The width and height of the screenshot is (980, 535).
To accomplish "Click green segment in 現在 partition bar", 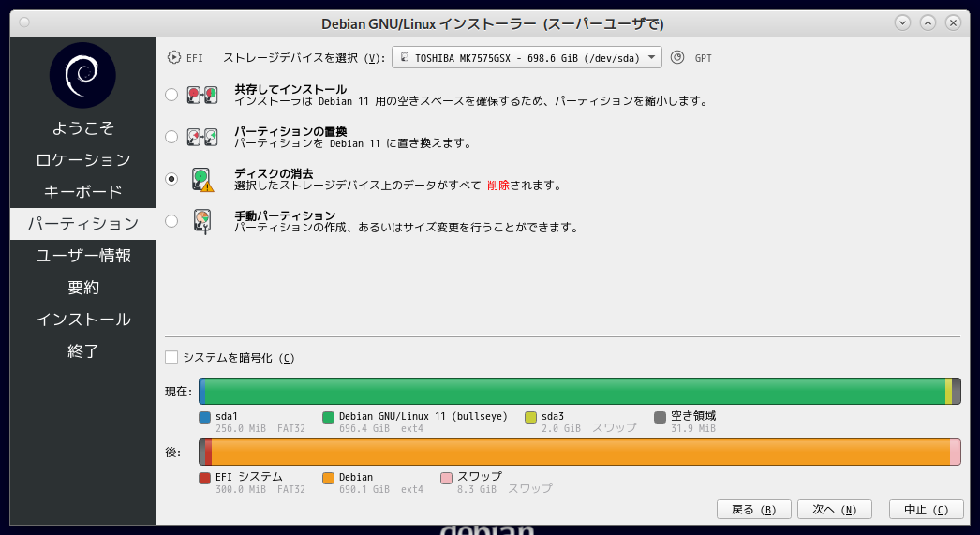I will 575,392.
